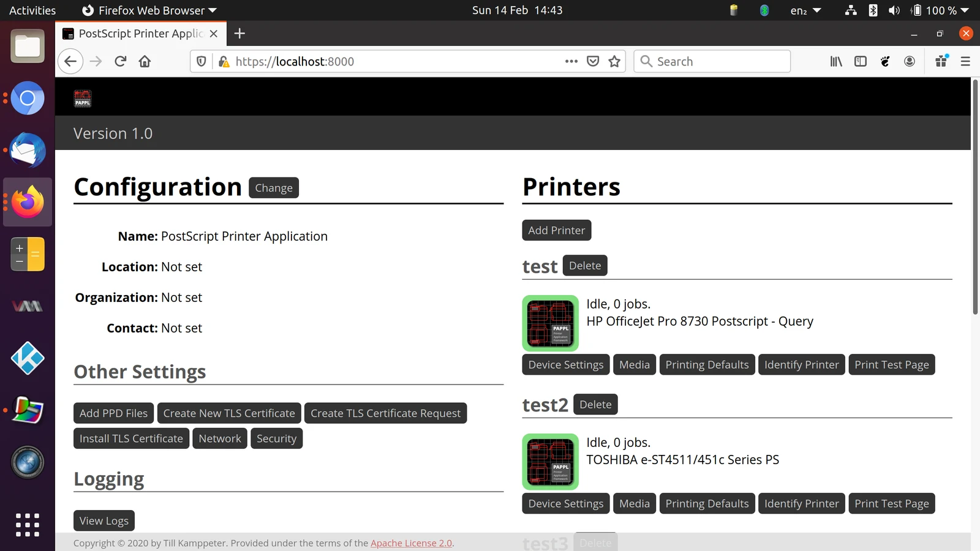Image resolution: width=980 pixels, height=551 pixels.
Task: Click the Change configuration button
Action: coord(274,188)
